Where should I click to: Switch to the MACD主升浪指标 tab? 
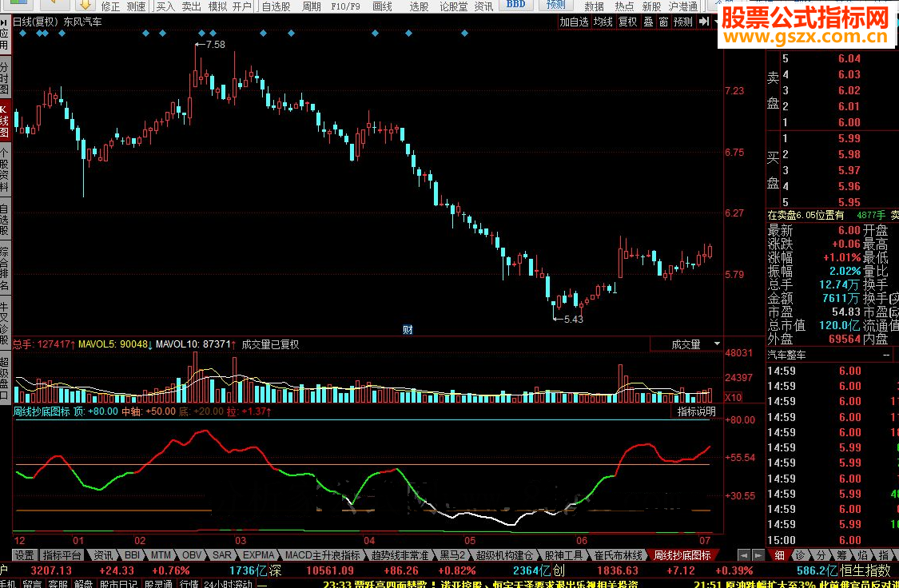[x=323, y=554]
